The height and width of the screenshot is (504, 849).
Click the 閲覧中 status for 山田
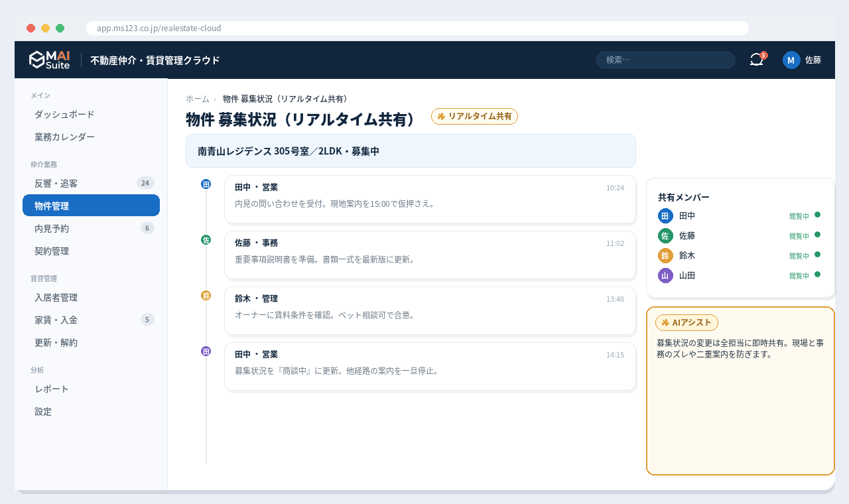click(799, 276)
